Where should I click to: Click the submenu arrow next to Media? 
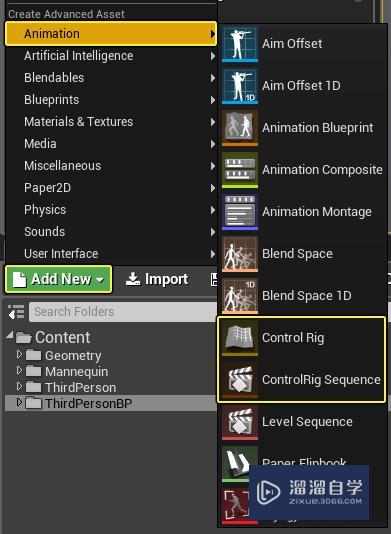pos(213,144)
